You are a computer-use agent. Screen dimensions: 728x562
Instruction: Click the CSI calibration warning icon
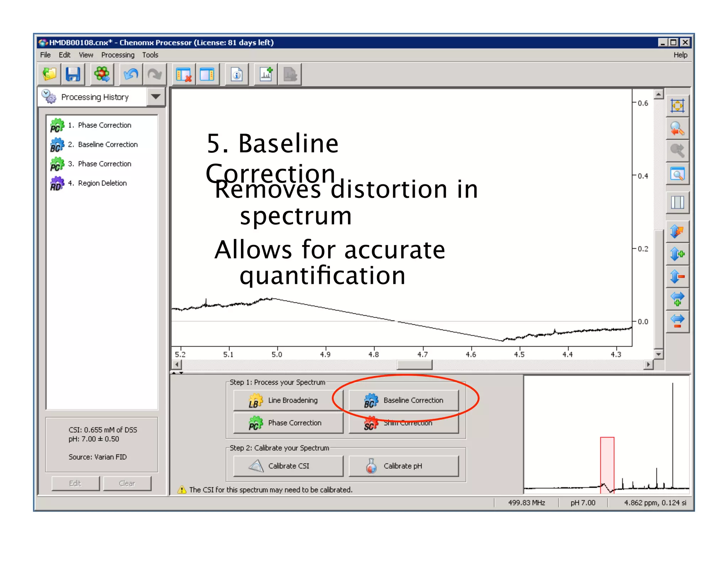click(x=182, y=490)
